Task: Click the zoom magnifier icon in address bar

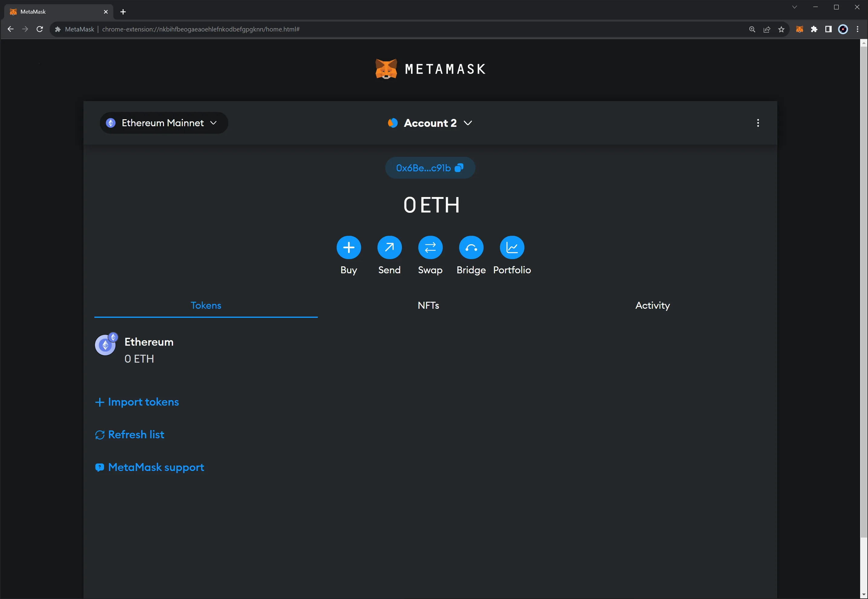Action: 752,29
